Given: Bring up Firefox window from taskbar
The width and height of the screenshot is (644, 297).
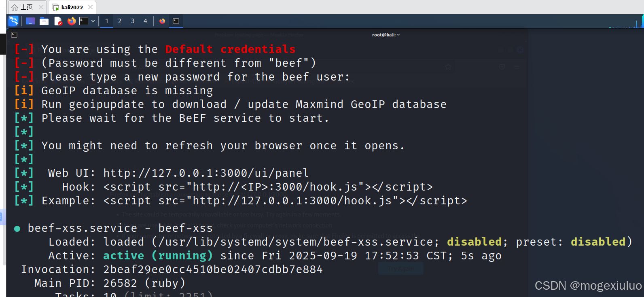Looking at the screenshot, I should tap(162, 21).
